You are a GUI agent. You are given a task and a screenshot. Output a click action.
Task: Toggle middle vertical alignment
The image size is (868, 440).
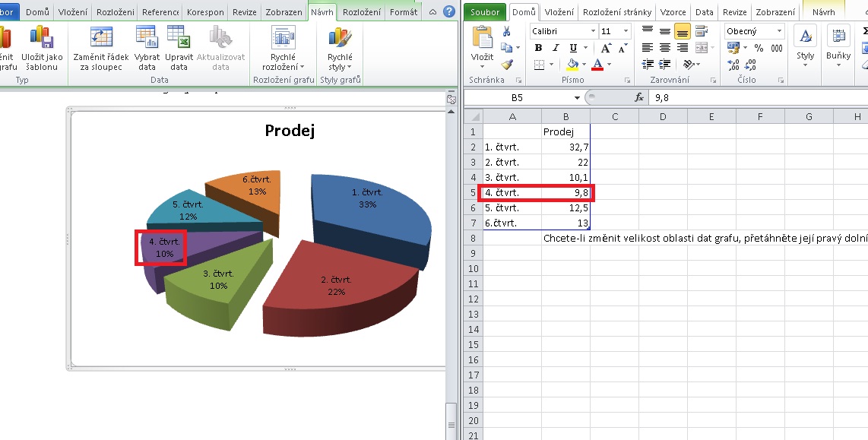(x=665, y=32)
